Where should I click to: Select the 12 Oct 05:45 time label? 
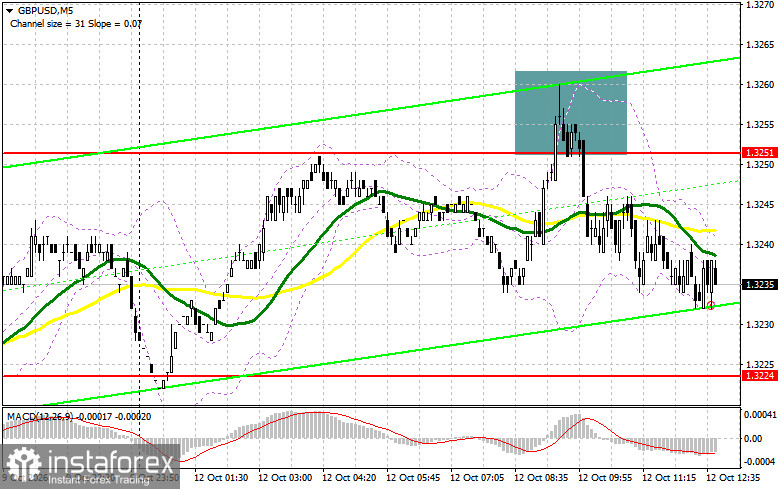[x=413, y=478]
